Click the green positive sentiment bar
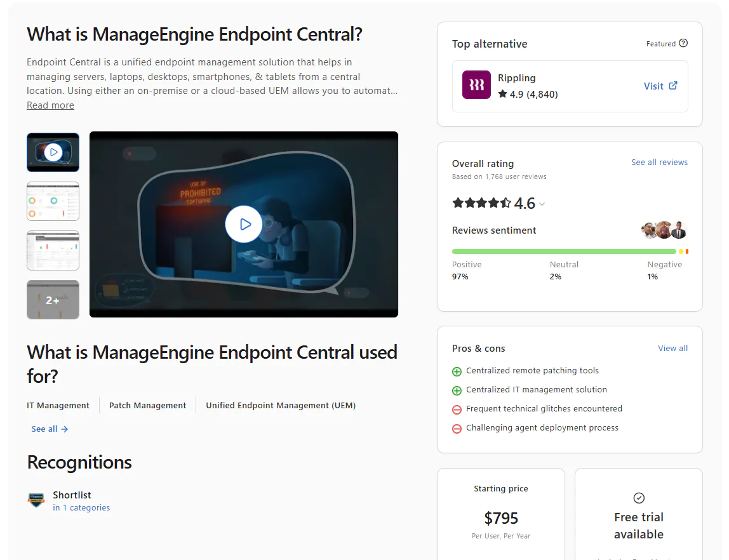Image resolution: width=729 pixels, height=560 pixels. click(x=564, y=251)
